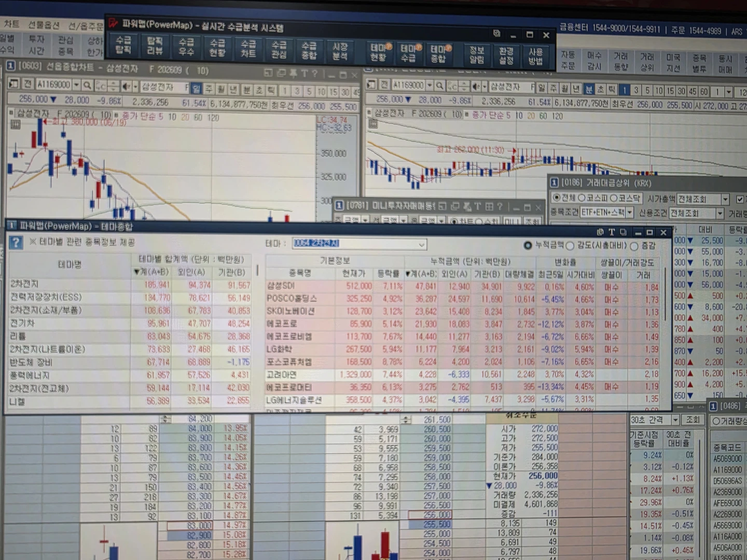Open 테마수급 in PowerMap toolbar
Viewport: 747px width, 560px height.
pos(409,53)
